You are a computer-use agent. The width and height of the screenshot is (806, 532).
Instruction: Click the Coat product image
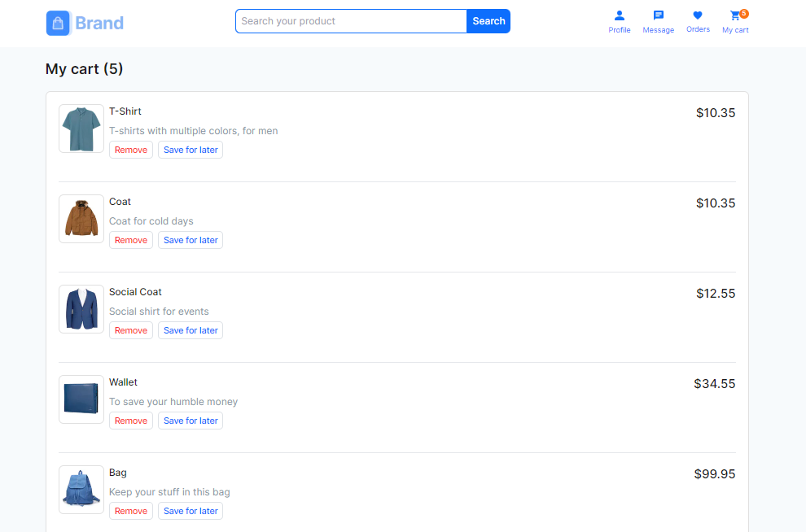pyautogui.click(x=81, y=219)
